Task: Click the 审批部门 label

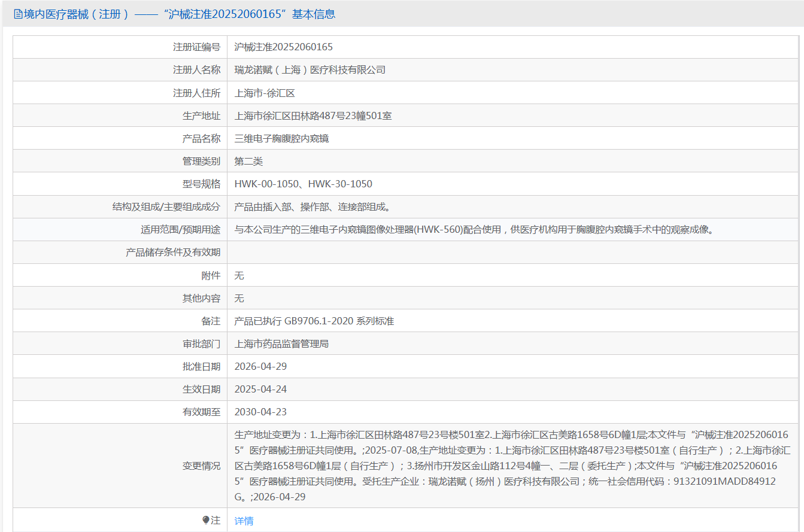Action: [x=202, y=343]
